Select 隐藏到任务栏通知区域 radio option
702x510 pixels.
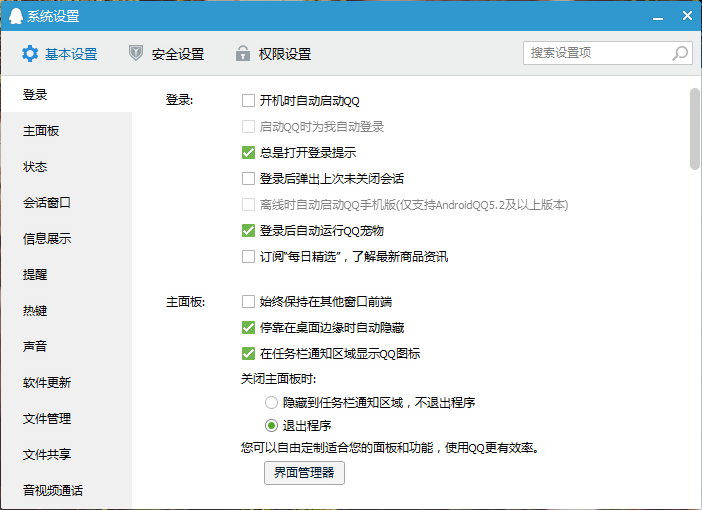point(271,403)
